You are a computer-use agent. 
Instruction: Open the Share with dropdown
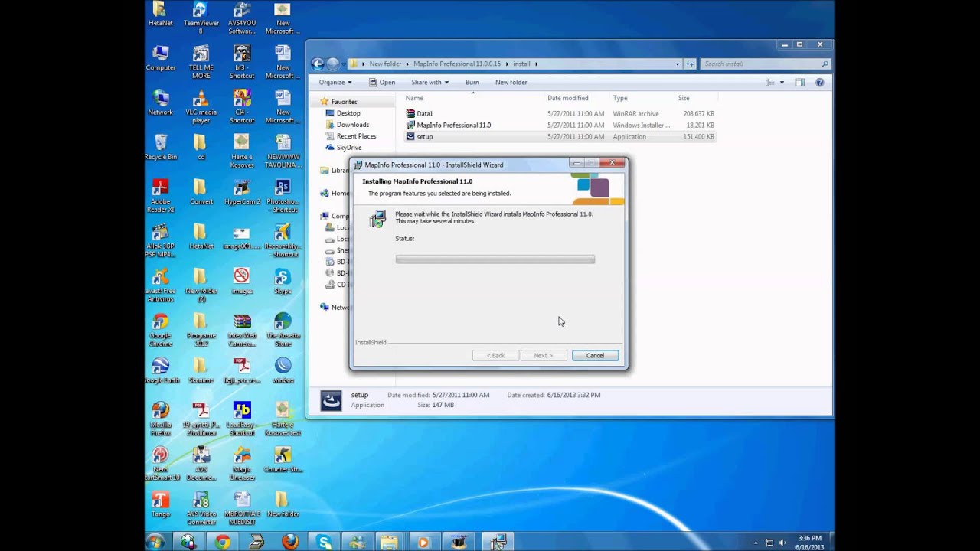tap(430, 82)
